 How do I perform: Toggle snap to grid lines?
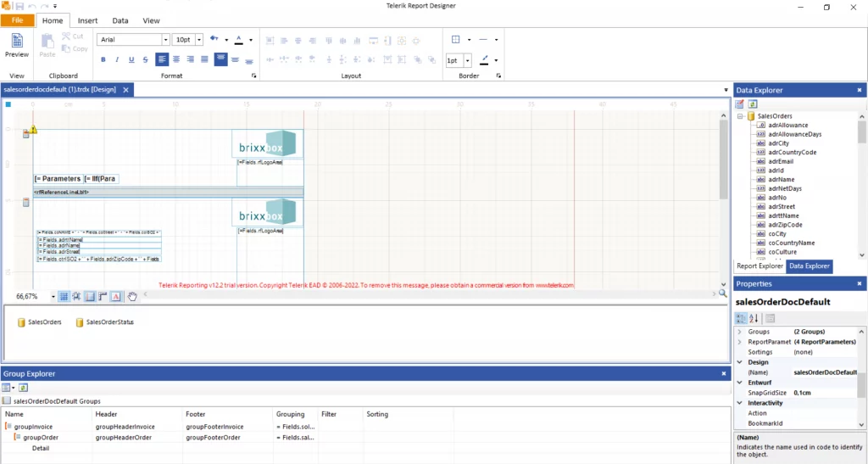(76, 297)
